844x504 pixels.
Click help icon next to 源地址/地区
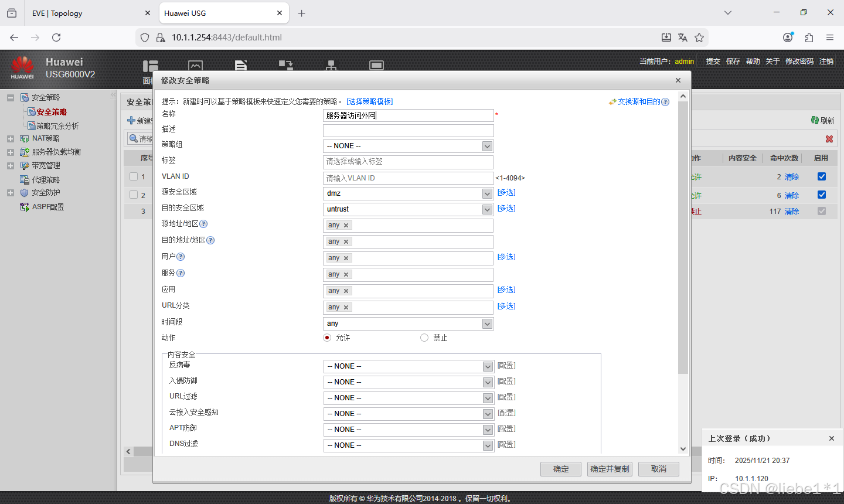click(203, 224)
